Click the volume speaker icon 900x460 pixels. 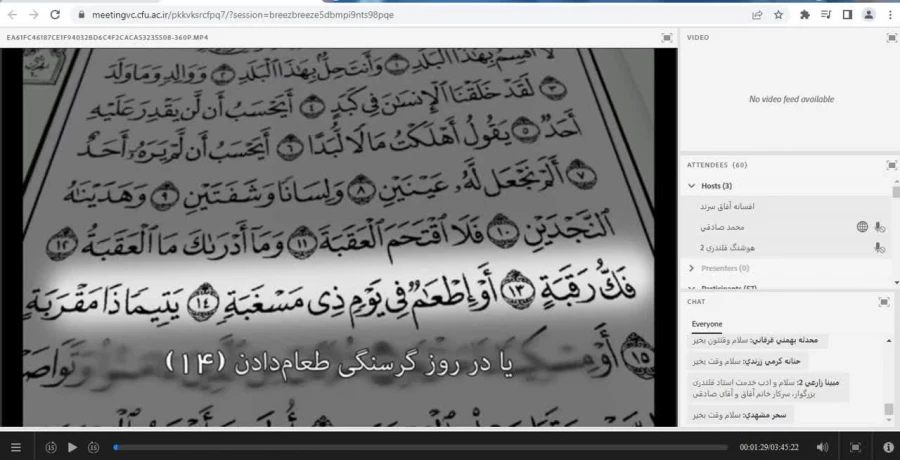(x=822, y=447)
